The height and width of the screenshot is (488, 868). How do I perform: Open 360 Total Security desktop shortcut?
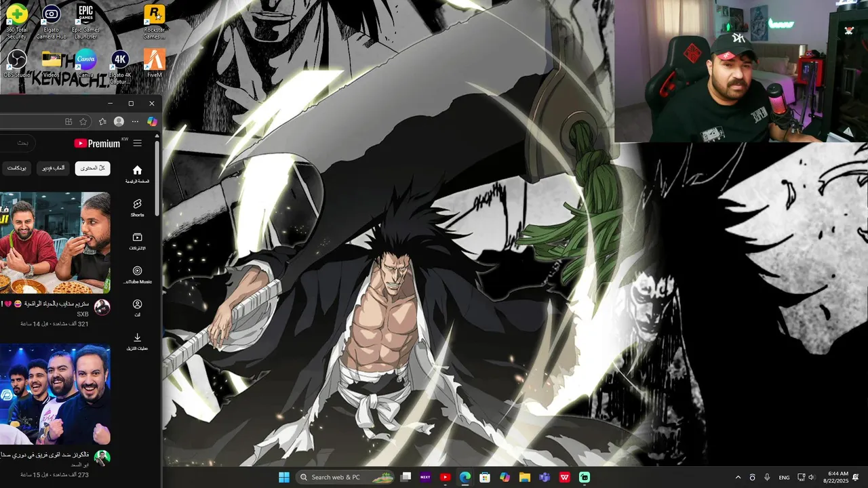coord(16,20)
